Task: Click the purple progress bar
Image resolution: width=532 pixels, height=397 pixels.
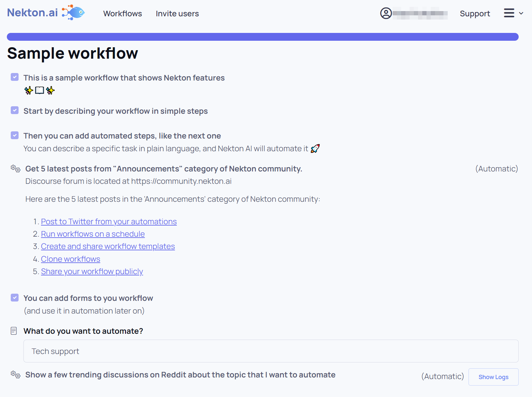Action: (x=262, y=37)
